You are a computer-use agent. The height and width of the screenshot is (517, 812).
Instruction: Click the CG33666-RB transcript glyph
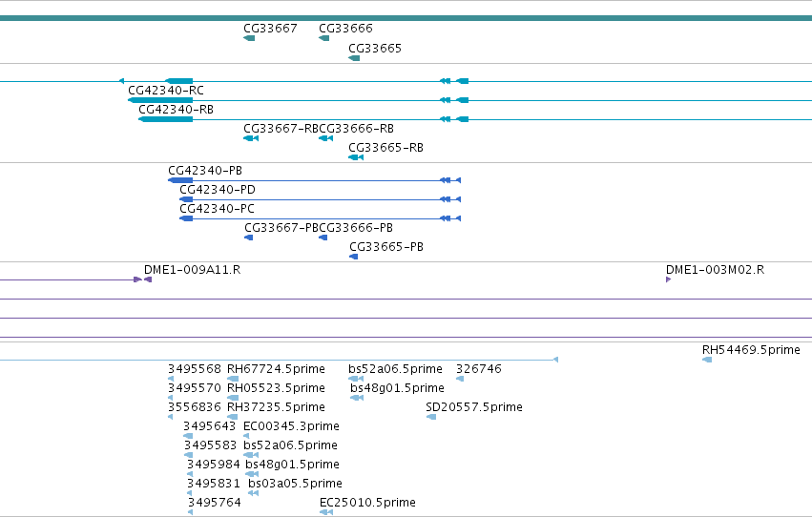325,138
